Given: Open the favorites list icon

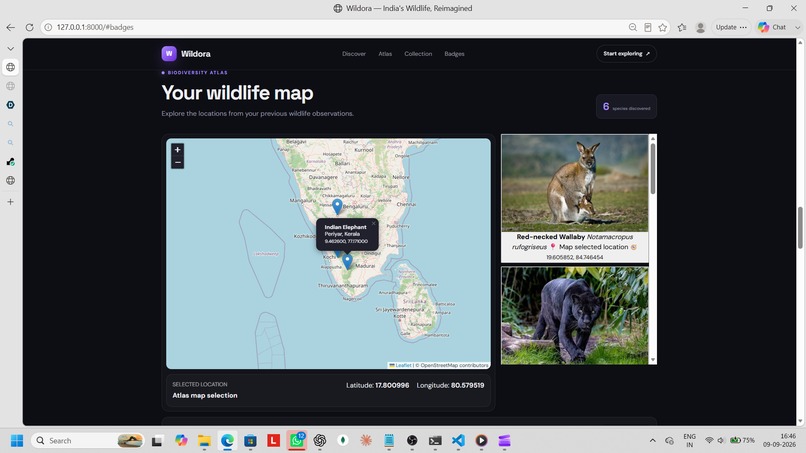Looking at the screenshot, I should 682,27.
